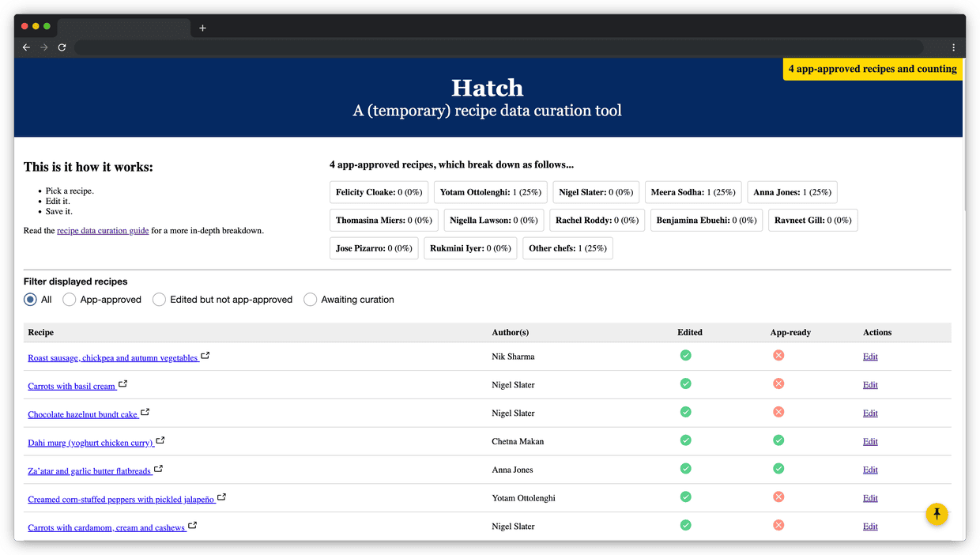Screen dimensions: 980x555
Task: Go back using the browser back arrow
Action: [x=26, y=47]
